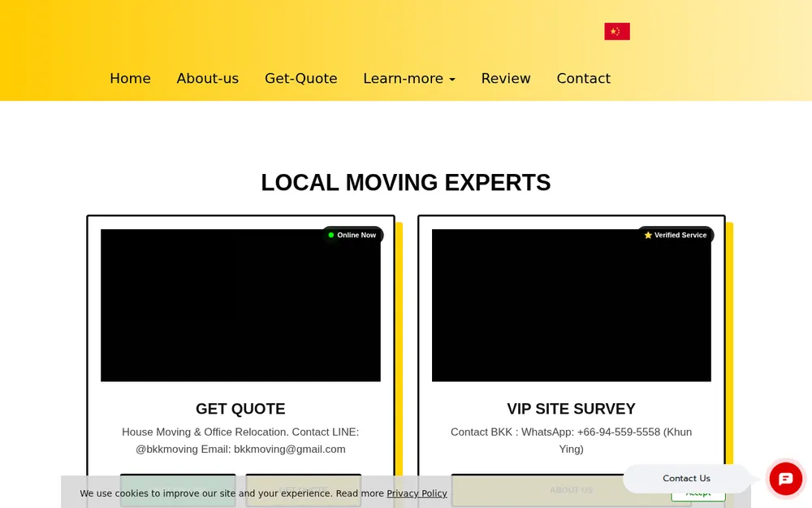Image resolution: width=812 pixels, height=508 pixels.
Task: Click the ABOUT US button under VIP Site Survey
Action: click(x=571, y=490)
